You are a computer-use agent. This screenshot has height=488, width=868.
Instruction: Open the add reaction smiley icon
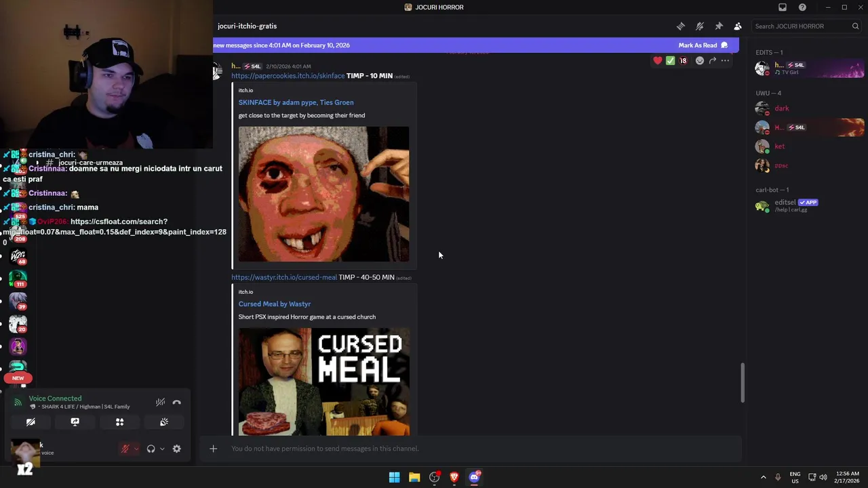[700, 61]
